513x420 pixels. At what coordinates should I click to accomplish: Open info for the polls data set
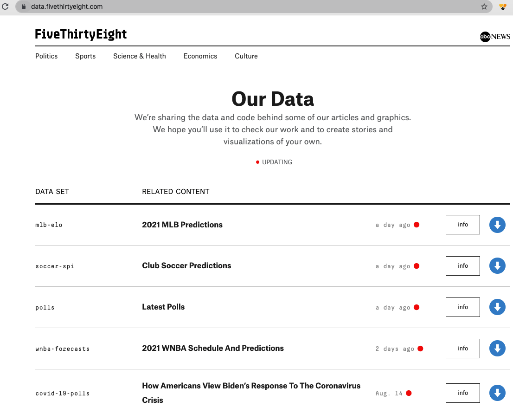pyautogui.click(x=462, y=307)
